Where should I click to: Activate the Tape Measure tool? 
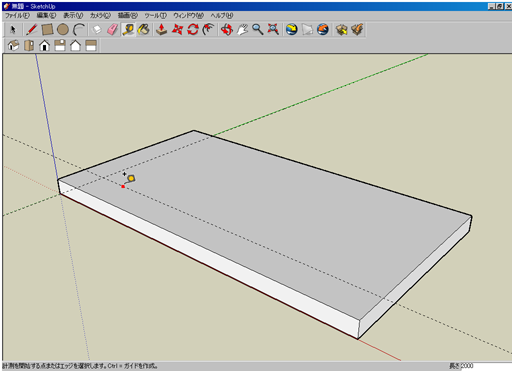pos(128,30)
